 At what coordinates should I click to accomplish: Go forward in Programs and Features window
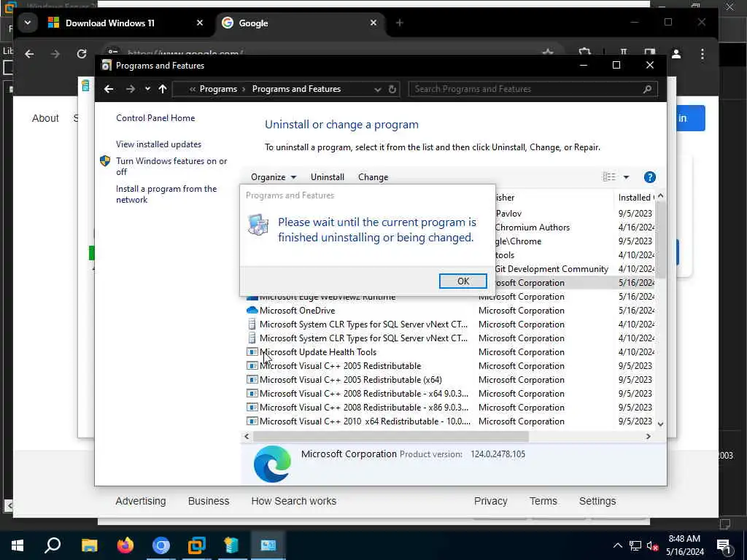130,89
